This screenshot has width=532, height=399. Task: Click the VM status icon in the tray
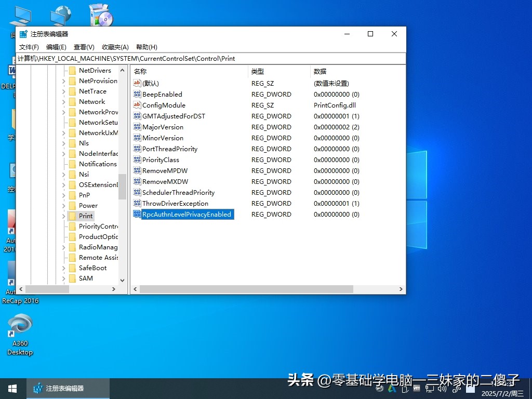click(417, 389)
